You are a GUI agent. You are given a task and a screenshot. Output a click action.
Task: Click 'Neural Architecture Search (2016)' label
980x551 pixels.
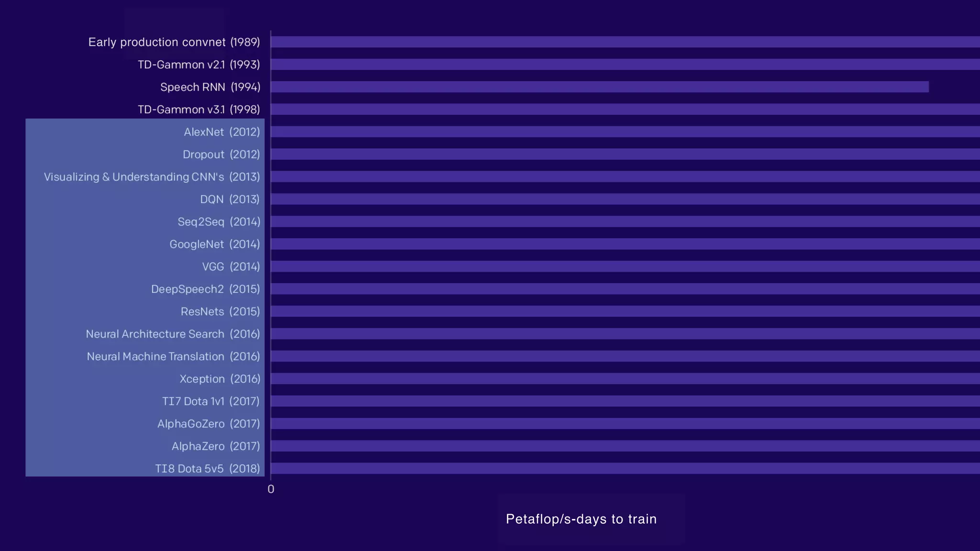click(173, 334)
